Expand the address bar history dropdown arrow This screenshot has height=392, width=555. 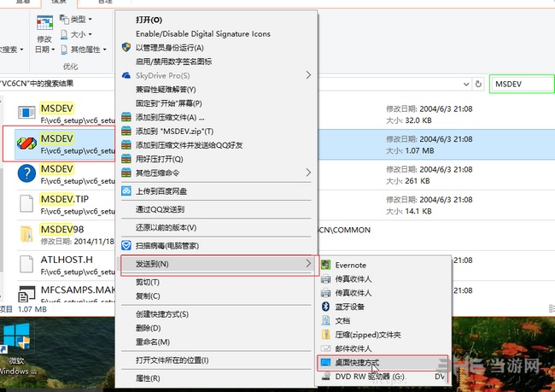coord(466,85)
